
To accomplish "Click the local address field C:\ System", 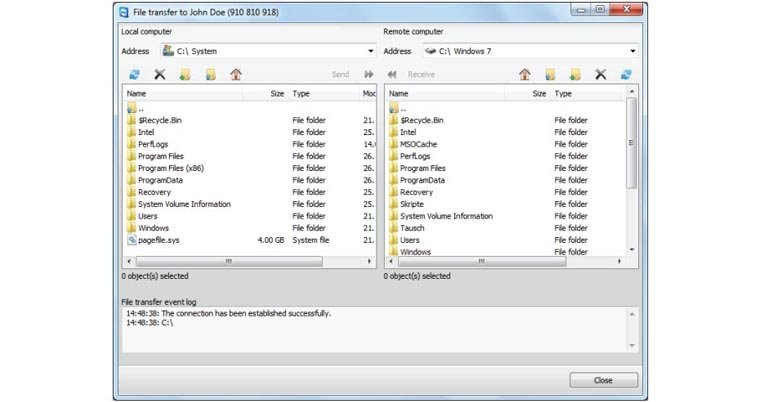I will [269, 51].
